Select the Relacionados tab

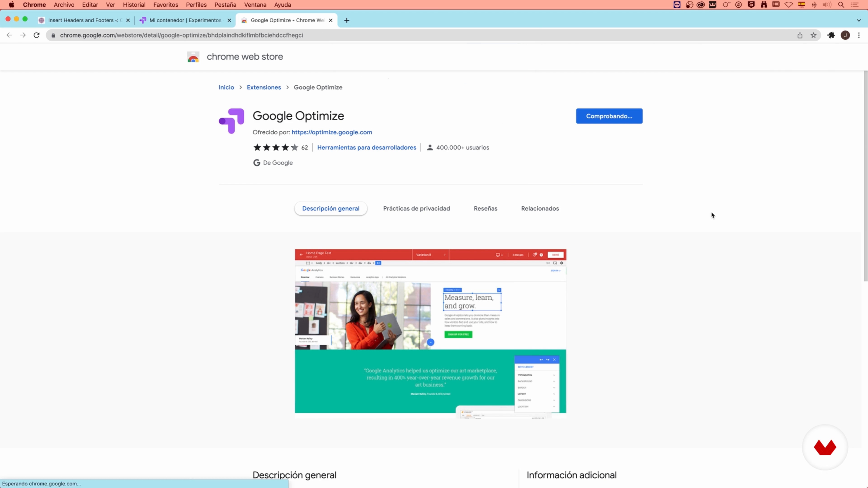(540, 209)
